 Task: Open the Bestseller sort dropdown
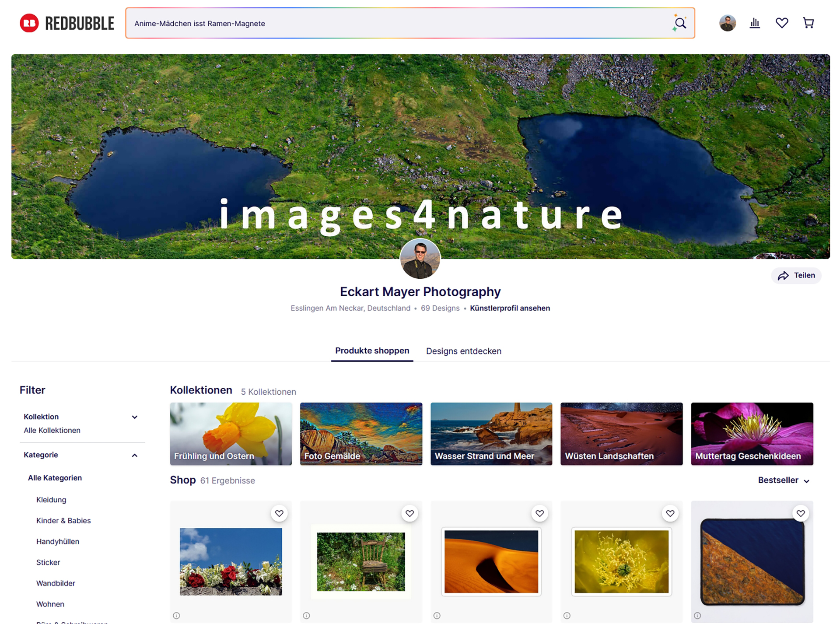coord(784,480)
